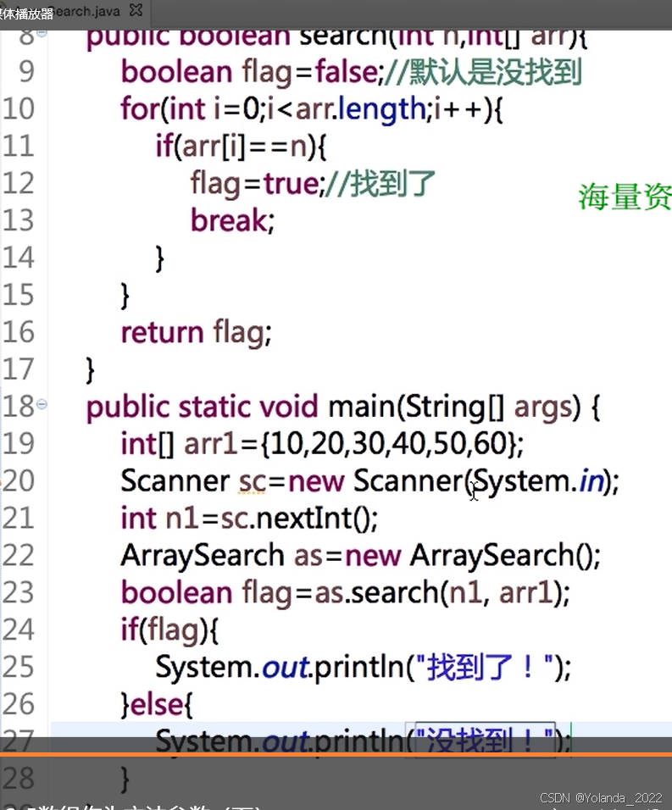Click the closing brace on line 28
The height and width of the screenshot is (810, 672).
pyautogui.click(x=125, y=779)
